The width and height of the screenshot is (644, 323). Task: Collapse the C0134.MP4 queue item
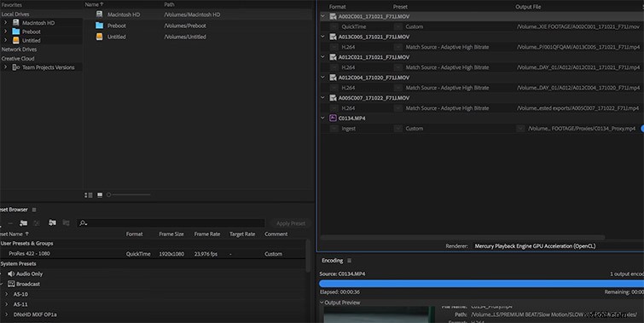[x=322, y=118]
